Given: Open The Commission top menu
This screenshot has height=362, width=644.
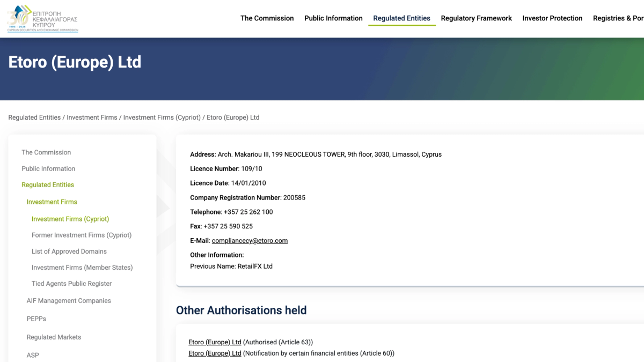Looking at the screenshot, I should pos(267,18).
